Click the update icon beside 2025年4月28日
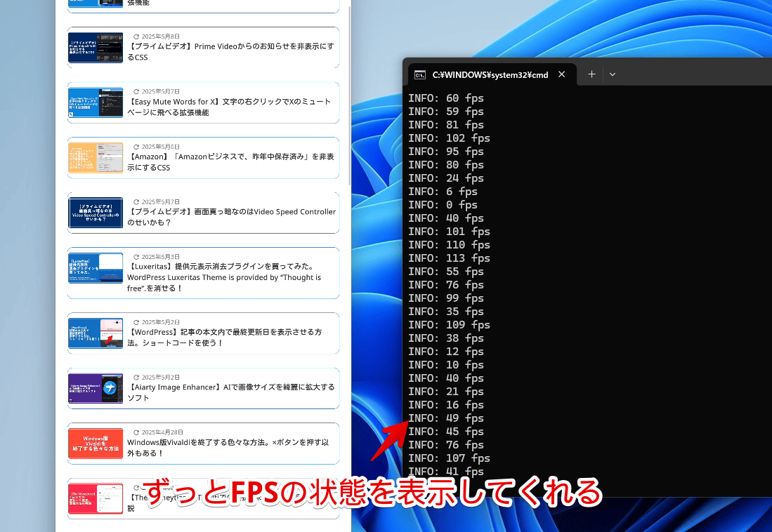The image size is (772, 532). [136, 432]
